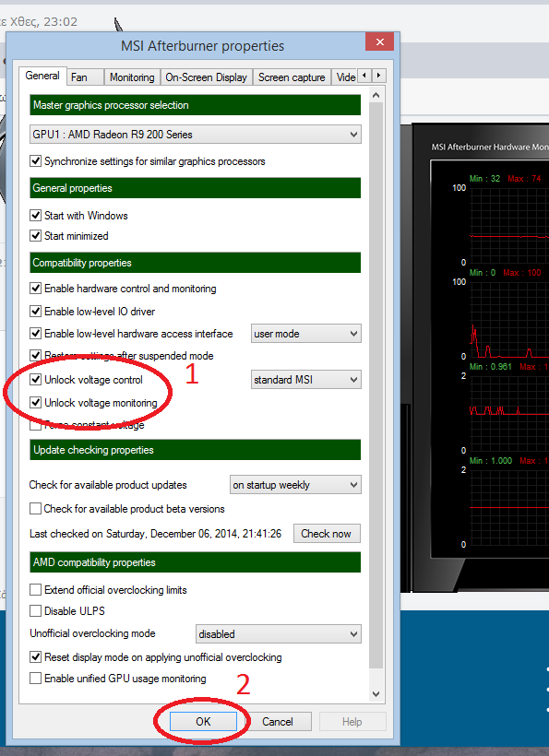The image size is (549, 756).
Task: Click the MSI Afterburner Hardware Monitor title
Action: pyautogui.click(x=490, y=148)
